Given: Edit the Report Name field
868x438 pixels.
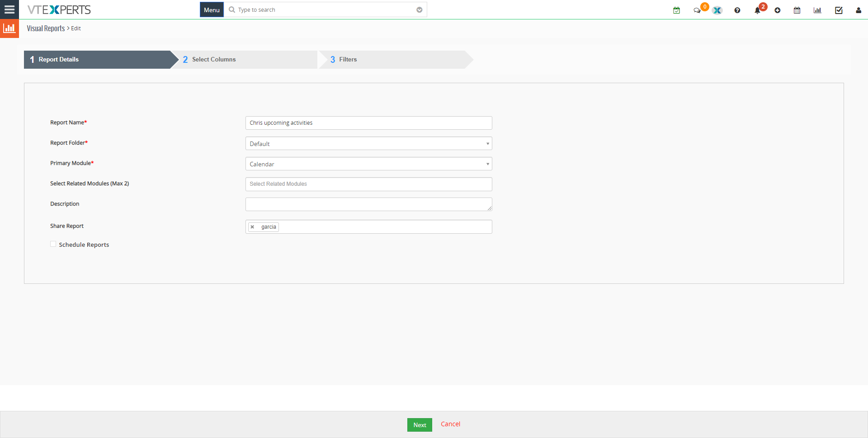Looking at the screenshot, I should point(368,123).
